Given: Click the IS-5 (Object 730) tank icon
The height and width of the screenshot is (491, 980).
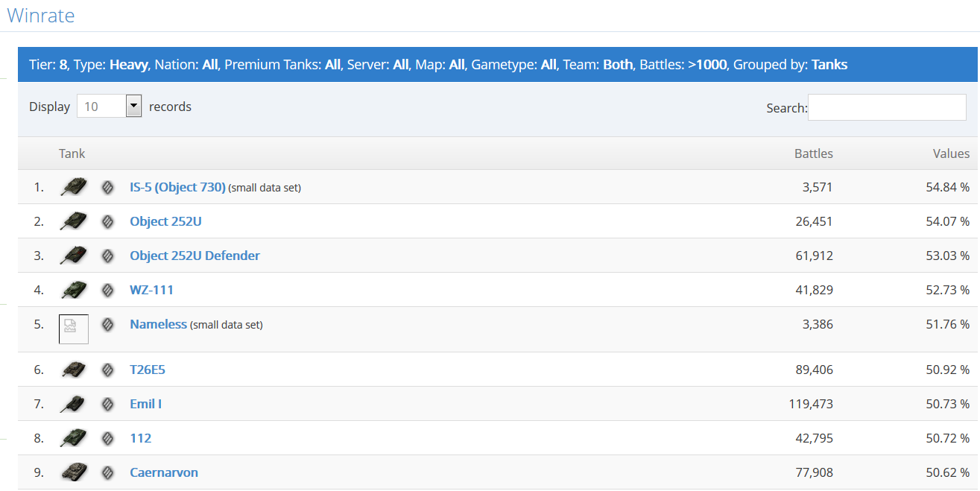Looking at the screenshot, I should 74,187.
